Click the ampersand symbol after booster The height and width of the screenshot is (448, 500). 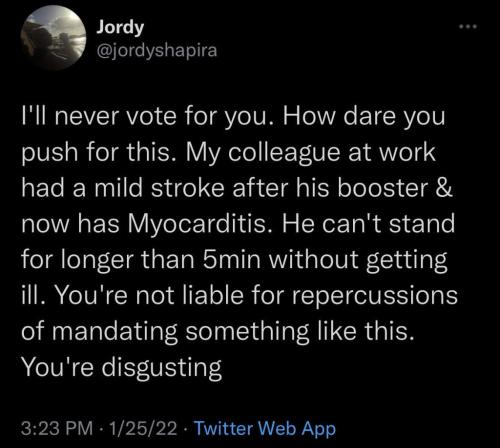pos(444,188)
